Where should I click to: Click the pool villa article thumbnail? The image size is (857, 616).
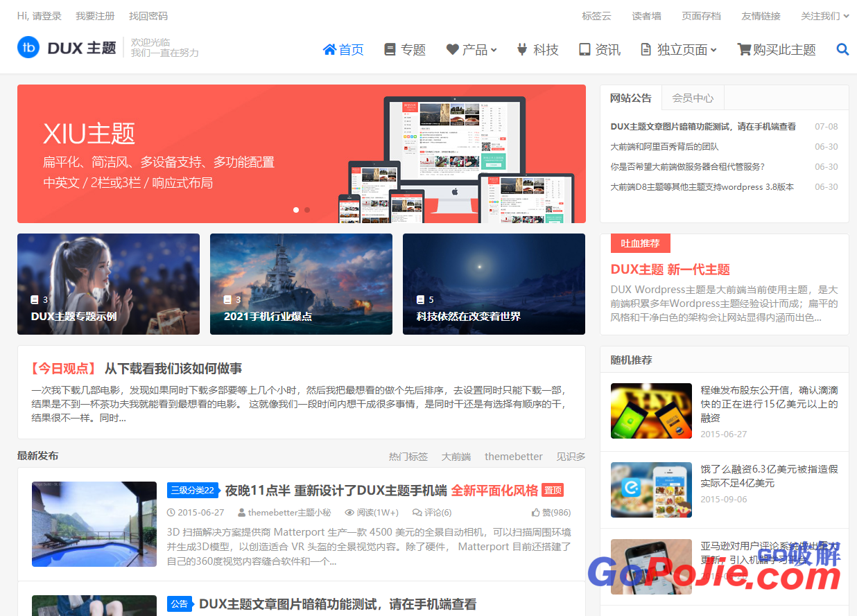(x=94, y=525)
